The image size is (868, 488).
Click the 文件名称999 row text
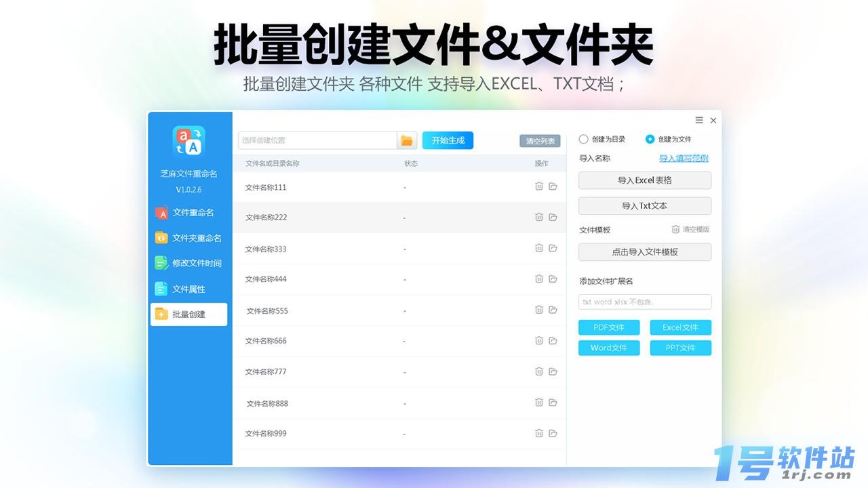(x=266, y=434)
